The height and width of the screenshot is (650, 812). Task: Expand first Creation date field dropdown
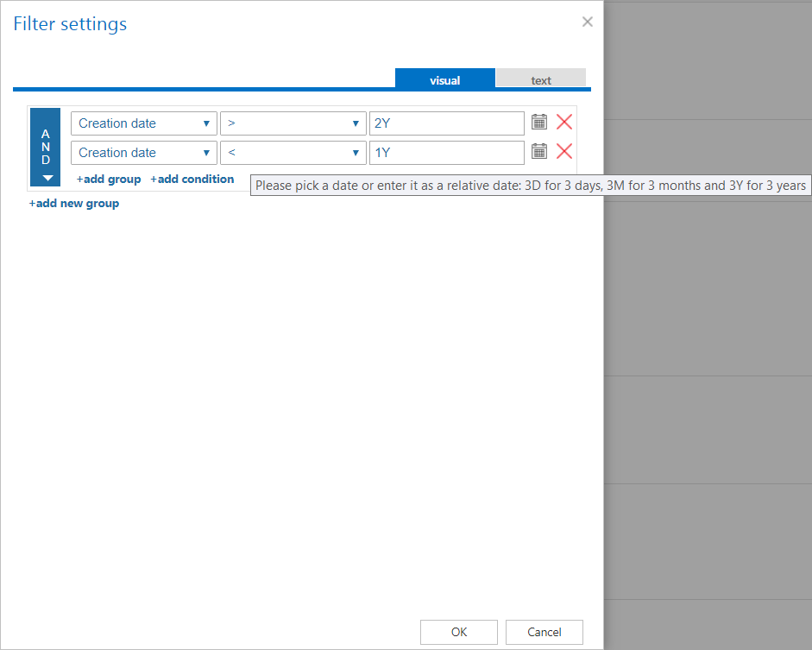coord(144,123)
